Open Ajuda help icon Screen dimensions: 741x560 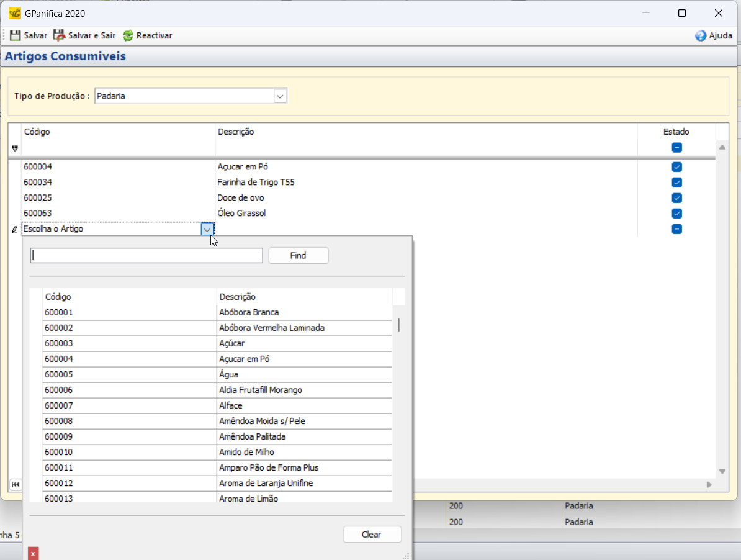coord(701,36)
